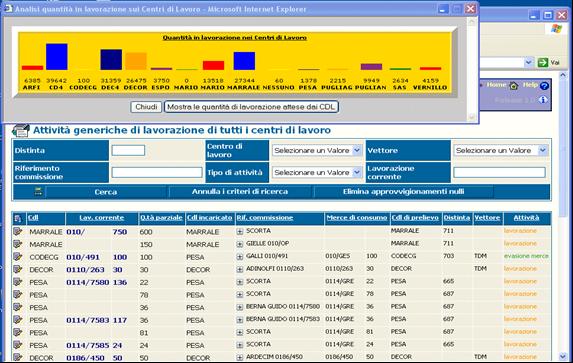573x363 pixels.
Task: Click the Home house icon
Action: (x=514, y=86)
